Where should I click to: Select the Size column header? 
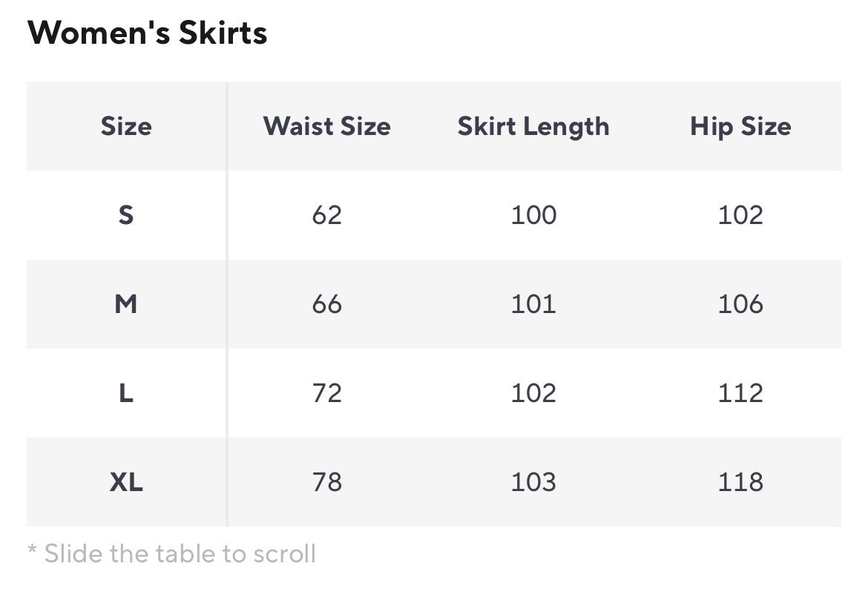point(126,126)
